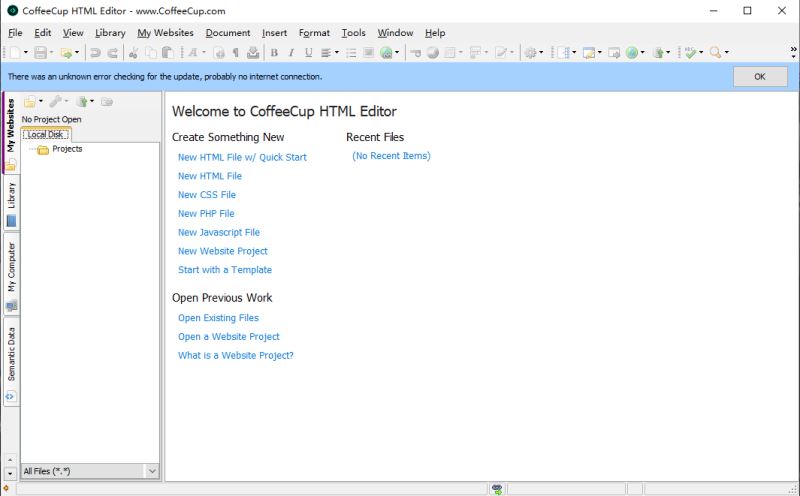Click the New document icon in toolbar

[15, 52]
